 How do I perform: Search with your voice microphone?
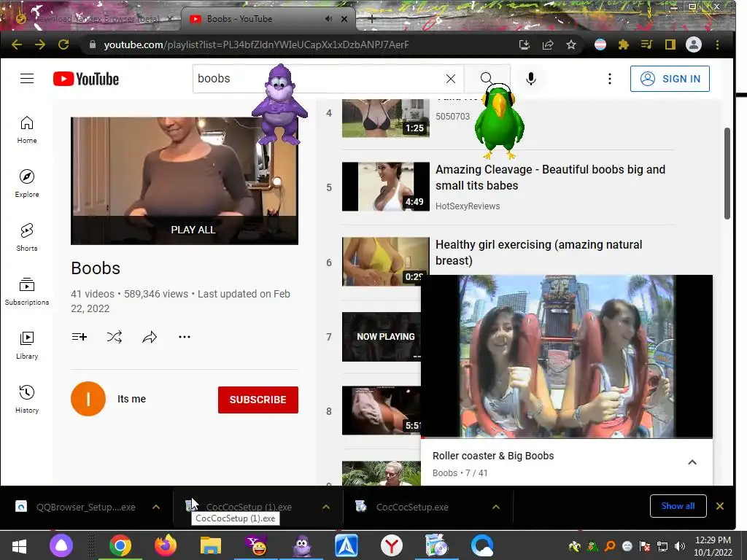pyautogui.click(x=531, y=79)
